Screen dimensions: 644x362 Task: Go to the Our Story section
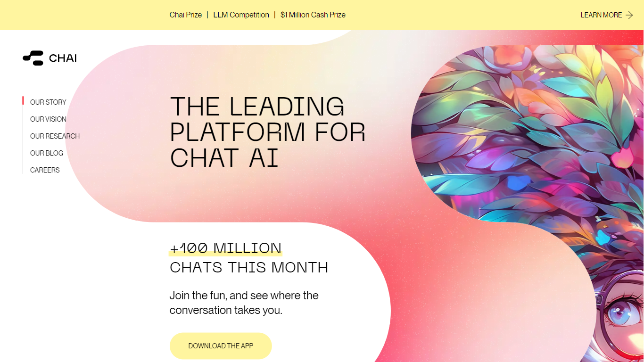(x=48, y=102)
